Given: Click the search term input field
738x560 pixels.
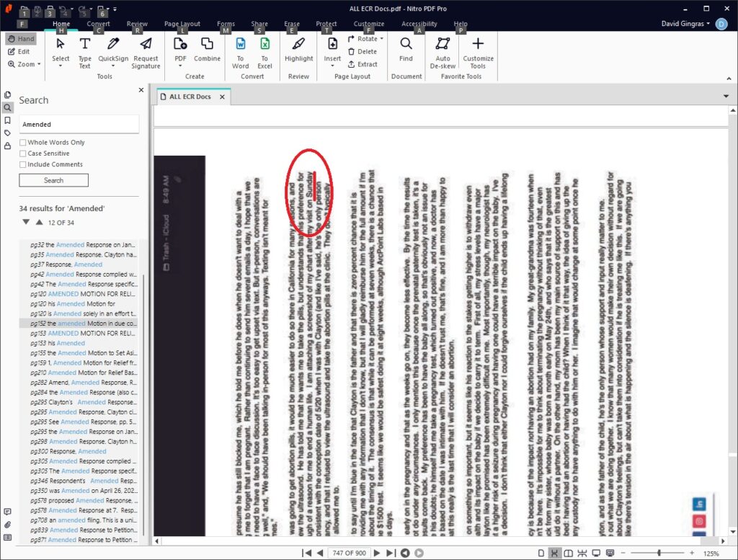Looking at the screenshot, I should point(79,125).
